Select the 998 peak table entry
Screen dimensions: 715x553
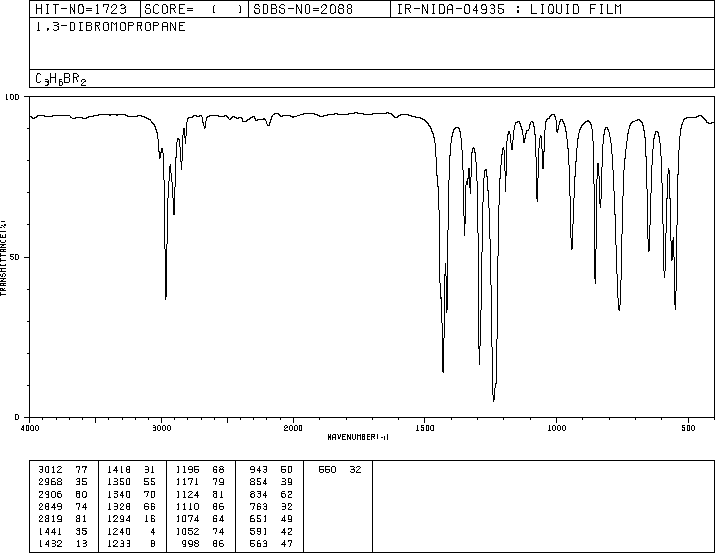203,543
